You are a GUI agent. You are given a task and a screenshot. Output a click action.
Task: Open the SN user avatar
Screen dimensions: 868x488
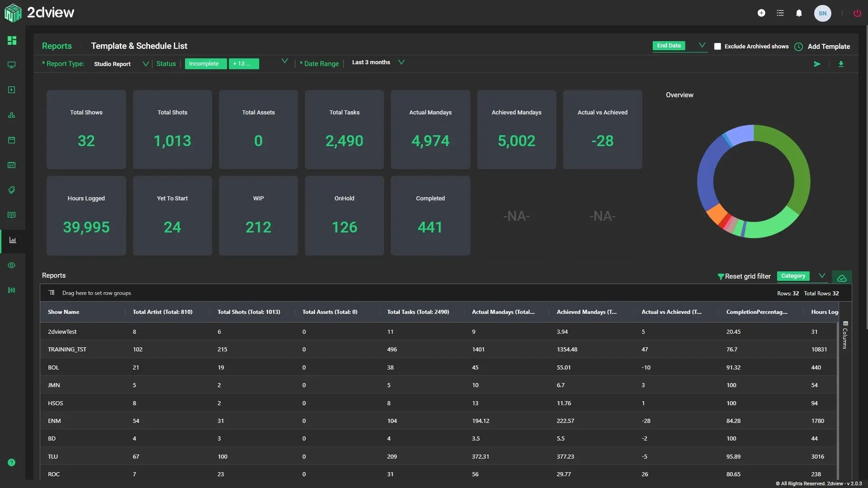tap(822, 13)
